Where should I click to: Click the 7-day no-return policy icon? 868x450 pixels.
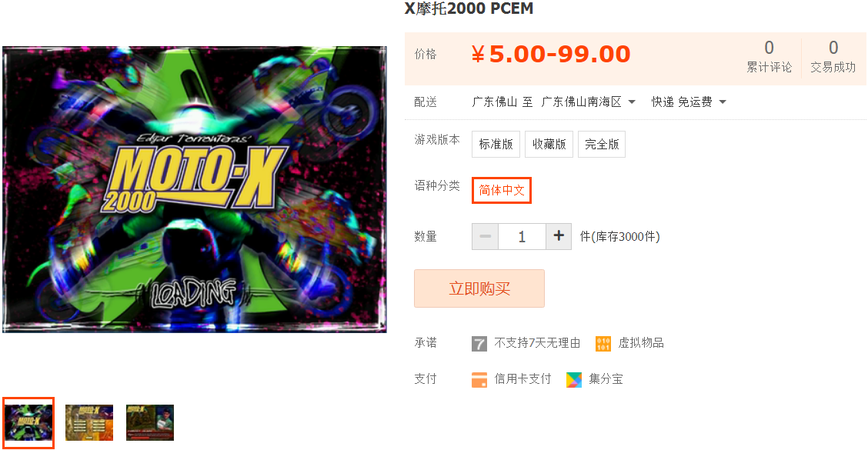pos(479,344)
